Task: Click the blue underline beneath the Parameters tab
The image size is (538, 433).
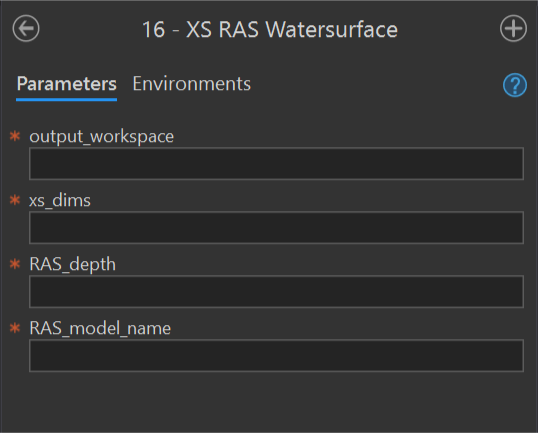Action: (x=67, y=100)
